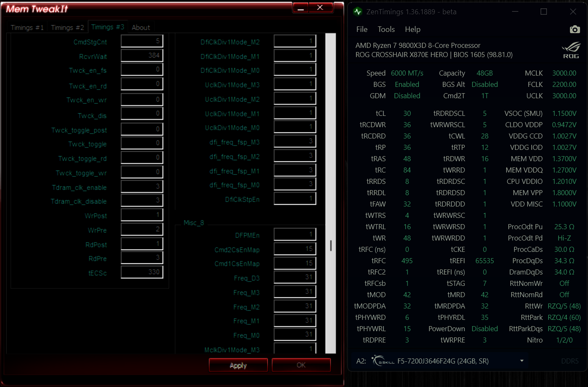Select the Tdram_clk_enable input field
Viewport: 588px width, 387px height.
pyautogui.click(x=142, y=186)
